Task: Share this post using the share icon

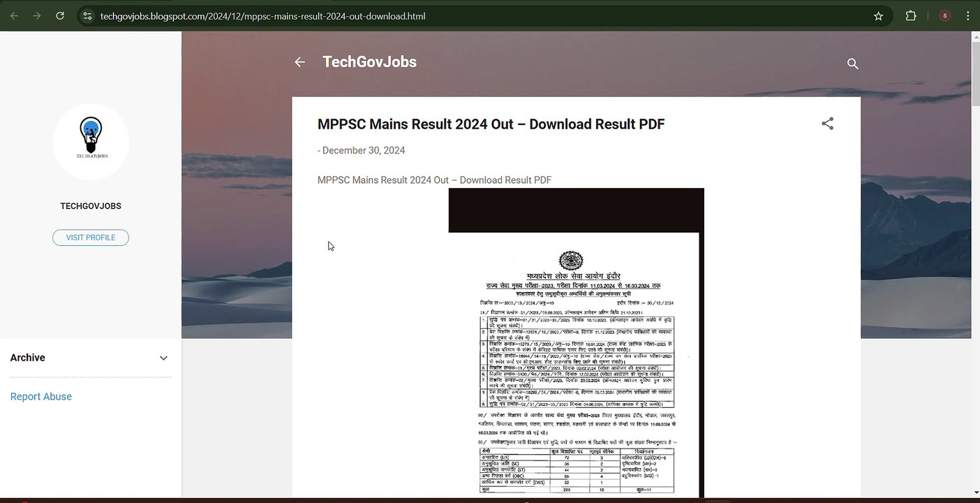Action: [x=827, y=124]
